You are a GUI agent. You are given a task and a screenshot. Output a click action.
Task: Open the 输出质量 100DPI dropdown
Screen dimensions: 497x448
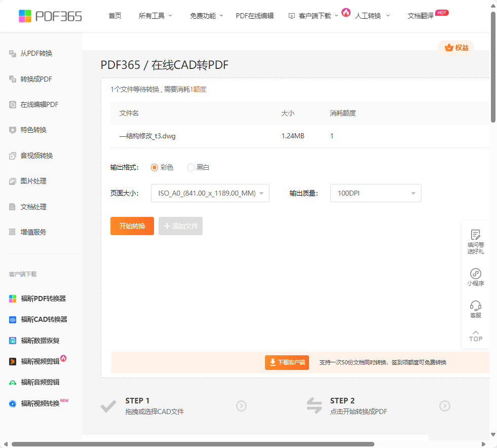pos(375,193)
